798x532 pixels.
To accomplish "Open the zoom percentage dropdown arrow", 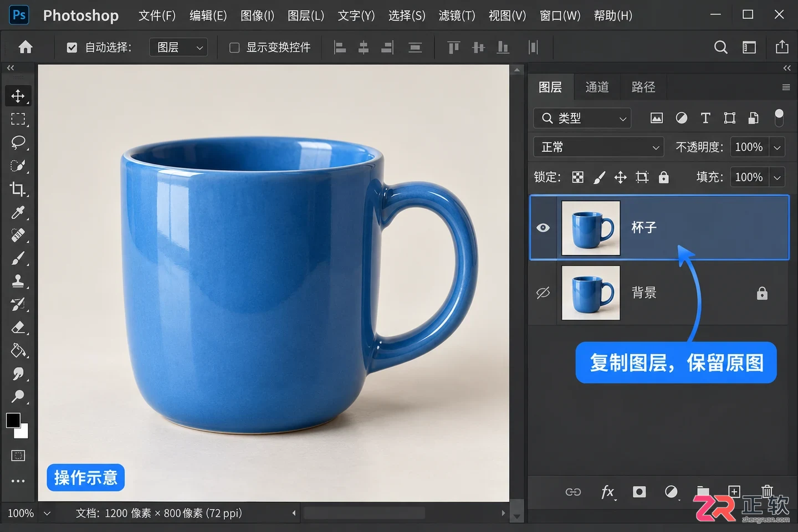I will coord(47,513).
